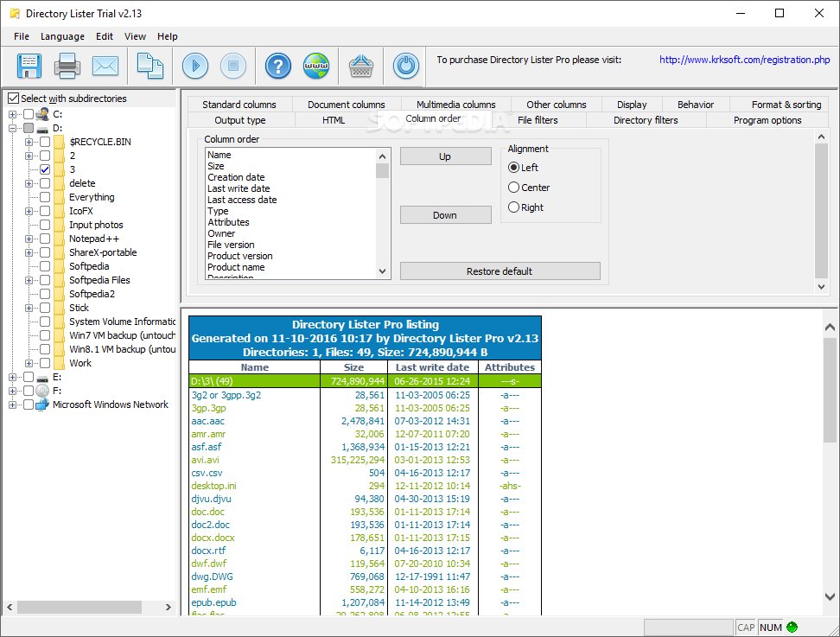The image size is (840, 637).
Task: Expand the Work folder node
Action: point(29,363)
